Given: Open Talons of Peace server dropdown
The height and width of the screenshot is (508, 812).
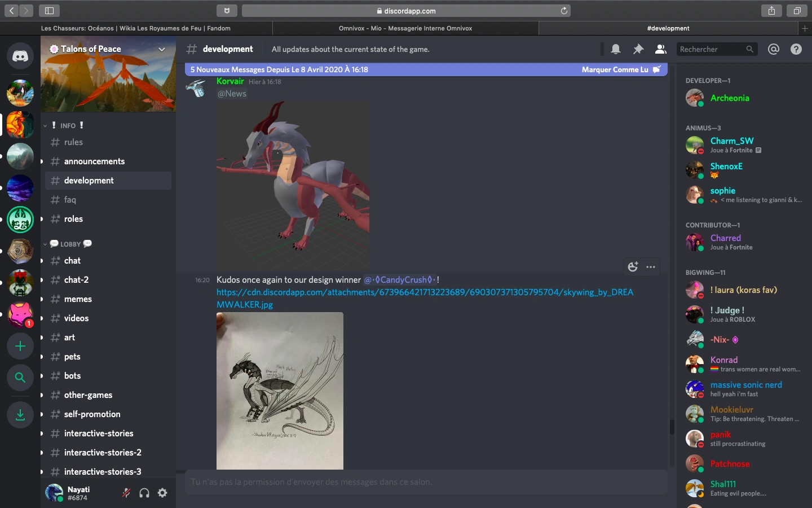Looking at the screenshot, I should (x=162, y=50).
